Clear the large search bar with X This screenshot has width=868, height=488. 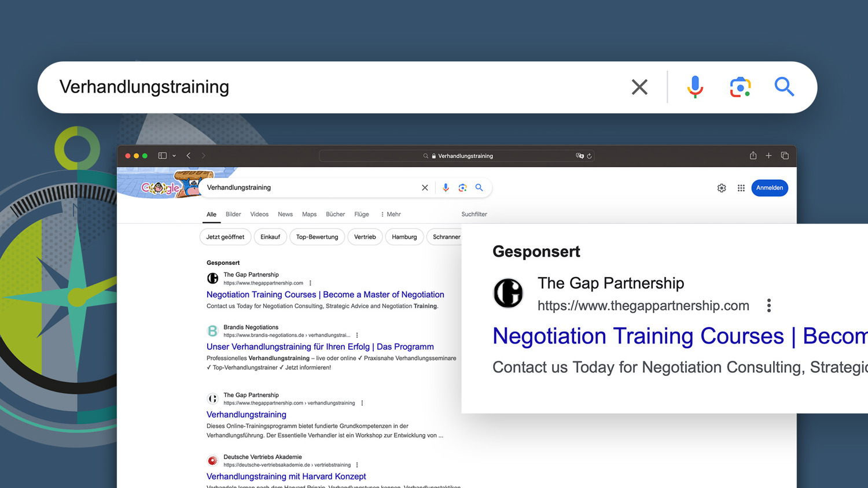point(639,87)
